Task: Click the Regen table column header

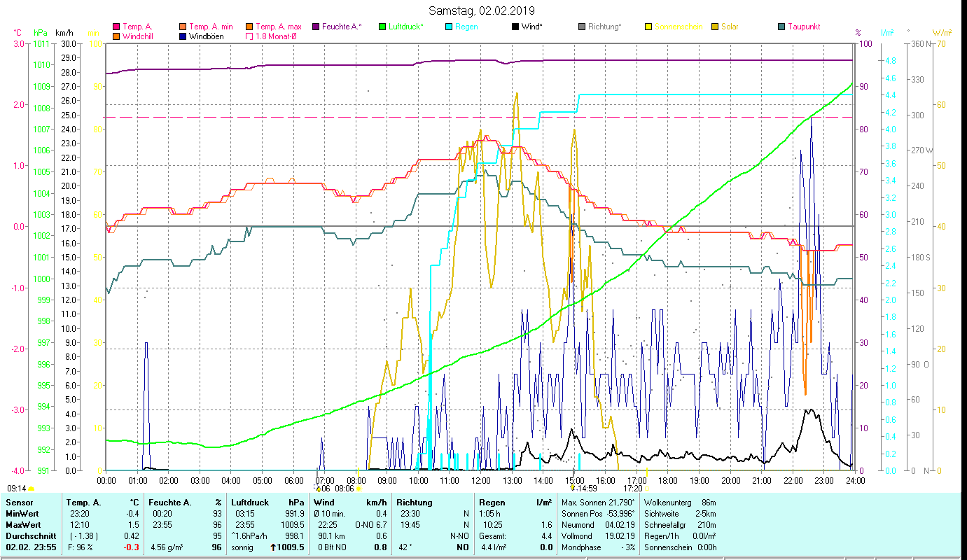Action: pos(492,503)
